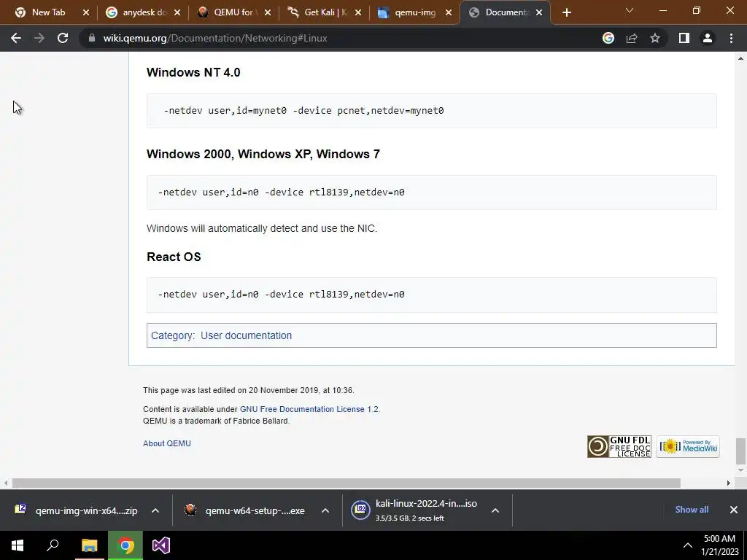Click the kali-linux iso download item
747x560 pixels.
point(414,510)
